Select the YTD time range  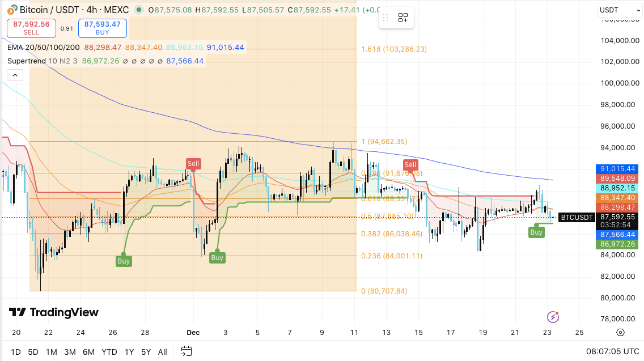click(108, 352)
